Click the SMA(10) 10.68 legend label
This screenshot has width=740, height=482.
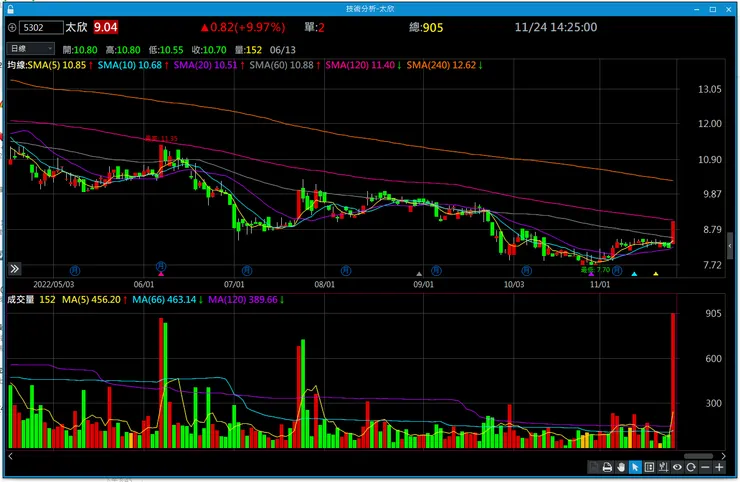(130, 65)
